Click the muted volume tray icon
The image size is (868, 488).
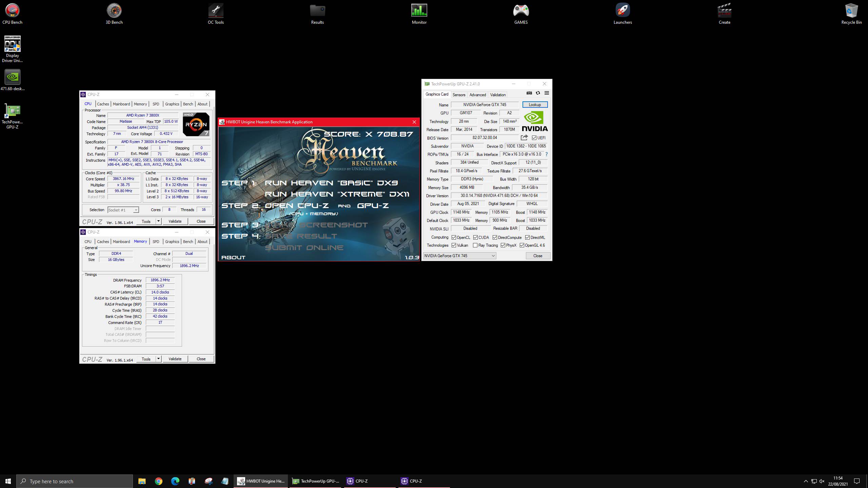point(822,481)
